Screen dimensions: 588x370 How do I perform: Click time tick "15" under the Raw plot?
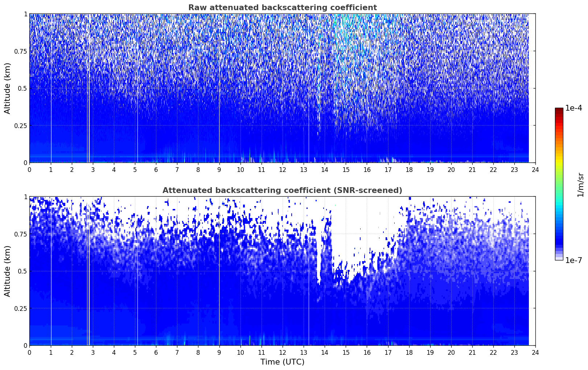click(346, 169)
